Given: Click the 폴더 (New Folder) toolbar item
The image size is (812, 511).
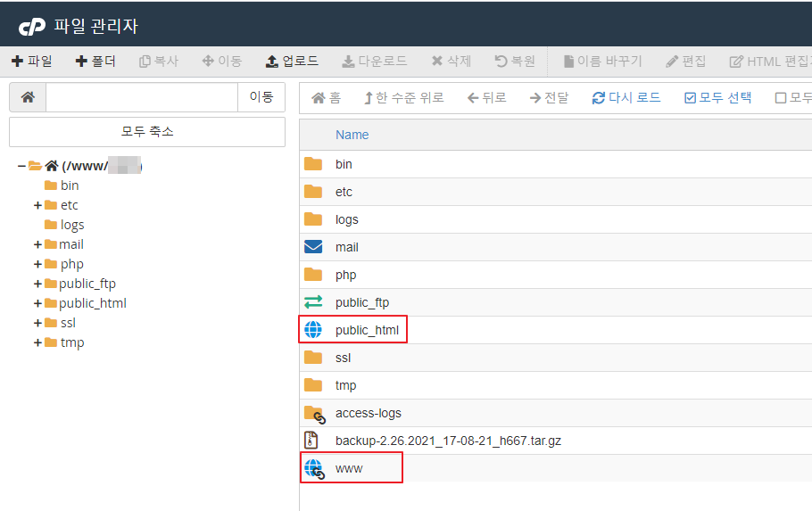Looking at the screenshot, I should tap(95, 62).
